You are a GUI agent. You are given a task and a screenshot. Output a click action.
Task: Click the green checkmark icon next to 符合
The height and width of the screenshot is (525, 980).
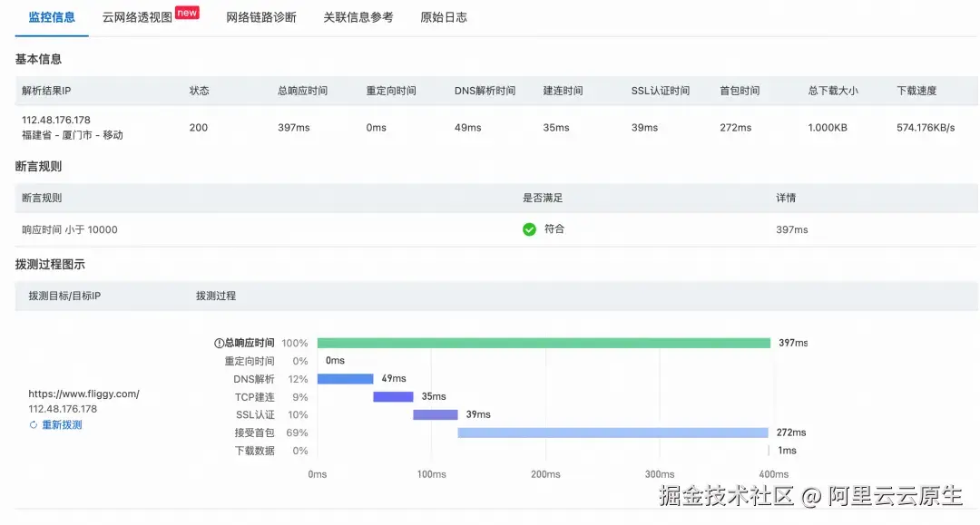(529, 229)
